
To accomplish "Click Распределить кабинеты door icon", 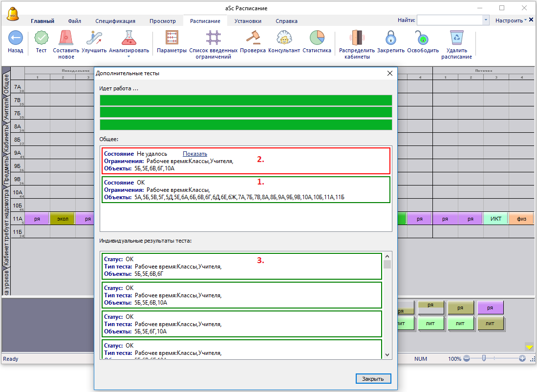I will pyautogui.click(x=357, y=38).
